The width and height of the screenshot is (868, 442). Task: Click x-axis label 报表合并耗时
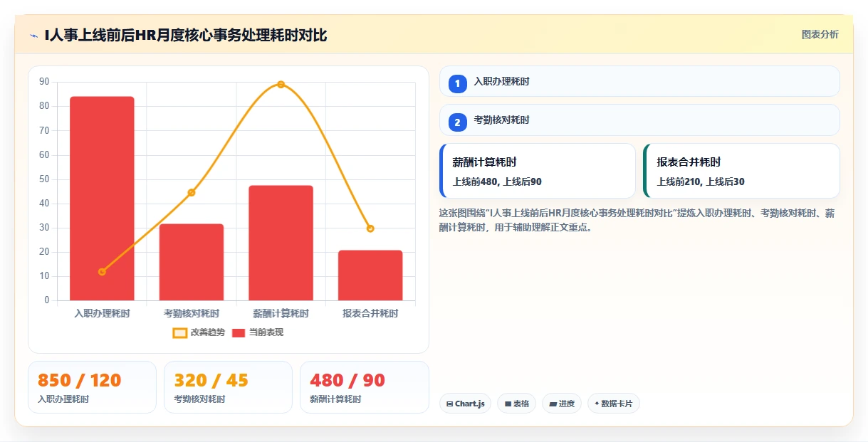370,313
